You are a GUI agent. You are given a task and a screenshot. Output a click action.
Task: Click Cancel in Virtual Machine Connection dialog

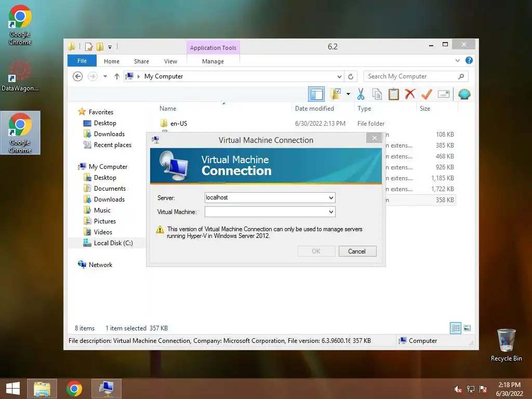(357, 251)
